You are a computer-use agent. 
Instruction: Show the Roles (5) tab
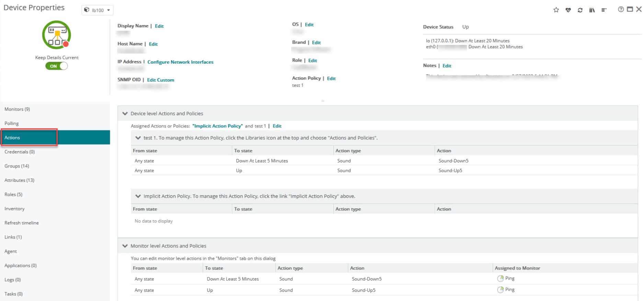55,195
